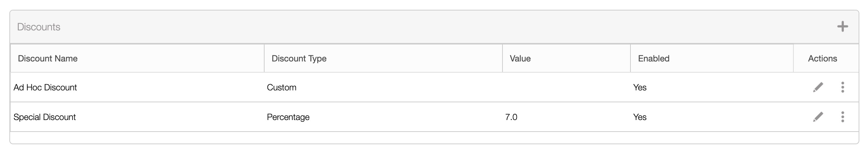This screenshot has width=868, height=154.
Task: Click the Yes enabled status for Special Discount
Action: (x=640, y=117)
